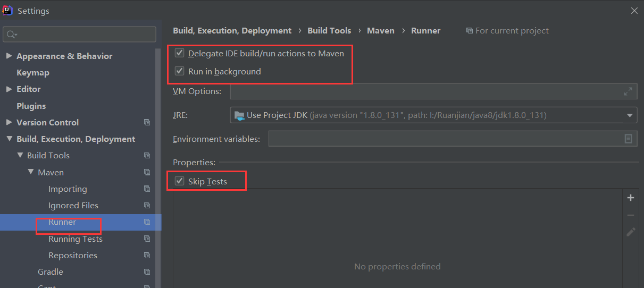
Task: Click the search magnifier icon in settings
Action: tap(11, 35)
